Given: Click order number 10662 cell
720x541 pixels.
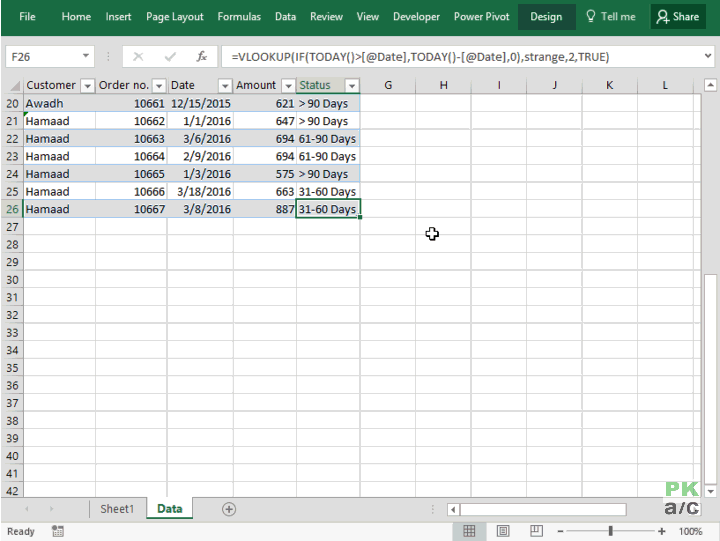Looking at the screenshot, I should coord(131,121).
